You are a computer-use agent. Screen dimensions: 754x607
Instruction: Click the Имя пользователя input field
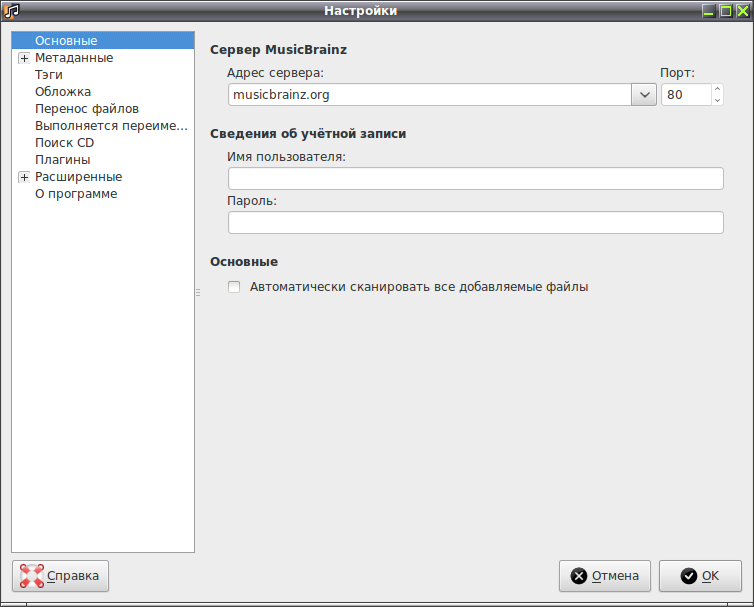click(476, 178)
